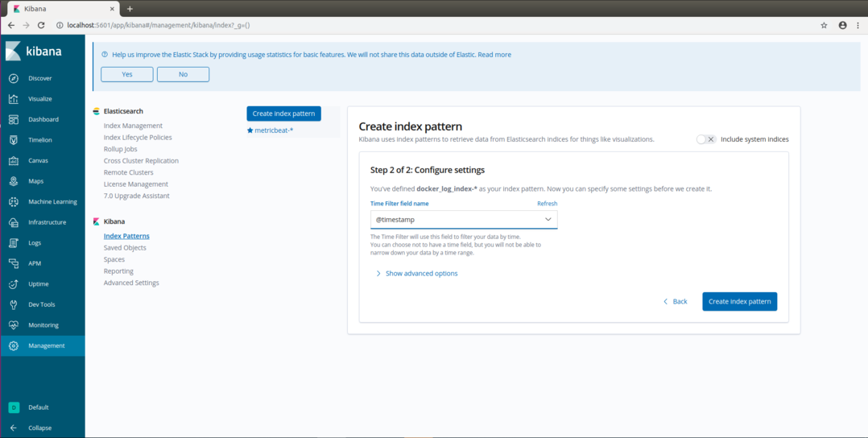
Task: Click the Collapse sidebar arrow icon
Action: click(x=14, y=428)
